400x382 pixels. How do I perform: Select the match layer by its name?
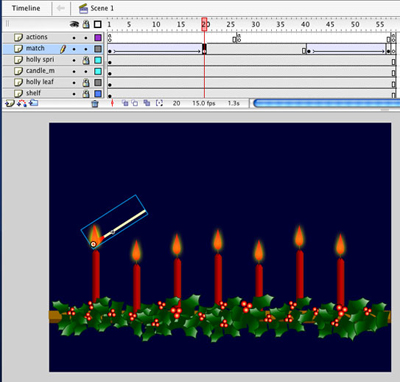[x=35, y=48]
